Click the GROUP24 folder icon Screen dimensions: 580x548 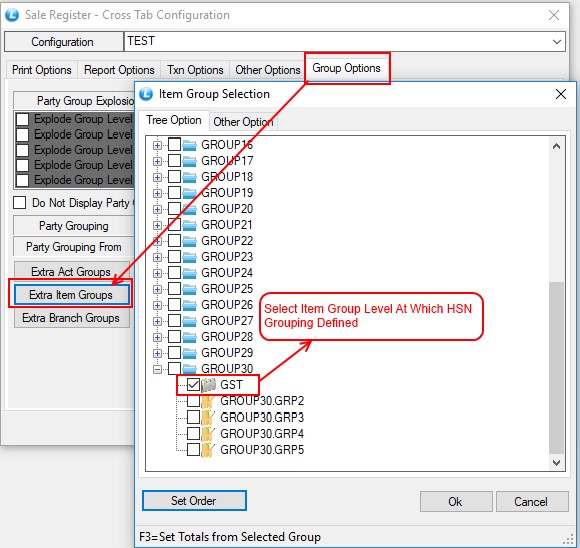click(190, 273)
